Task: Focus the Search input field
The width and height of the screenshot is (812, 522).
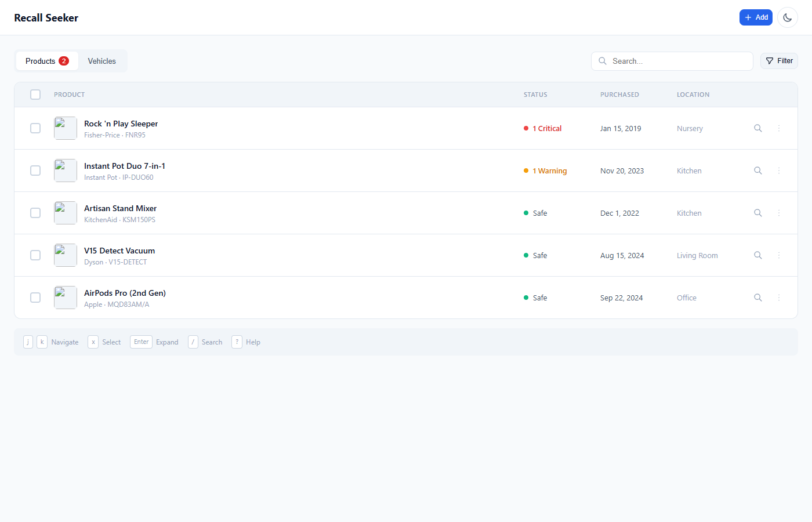Action: click(672, 61)
